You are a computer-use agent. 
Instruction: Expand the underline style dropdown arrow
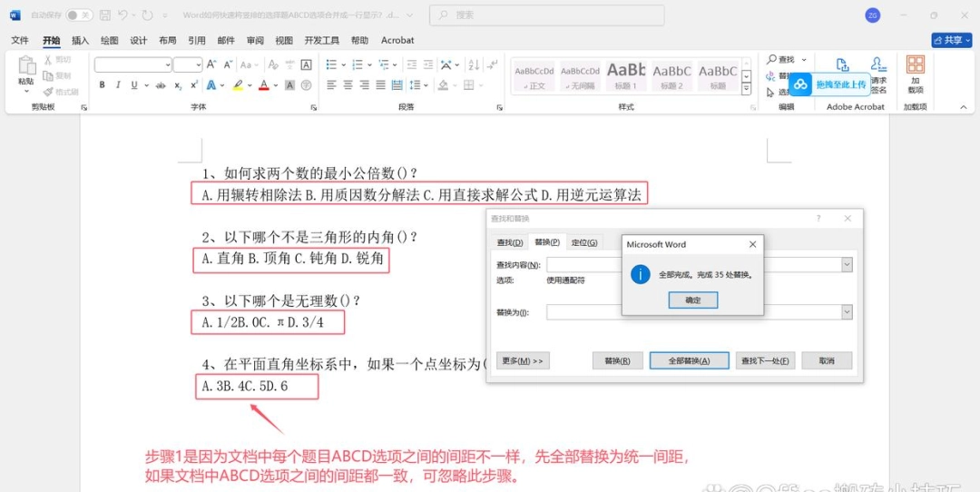click(x=147, y=85)
